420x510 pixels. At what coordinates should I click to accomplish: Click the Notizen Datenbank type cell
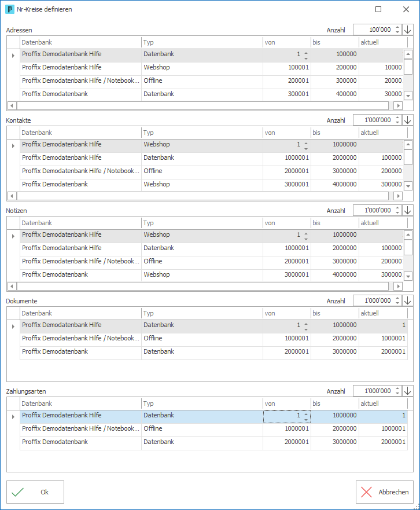[202, 248]
